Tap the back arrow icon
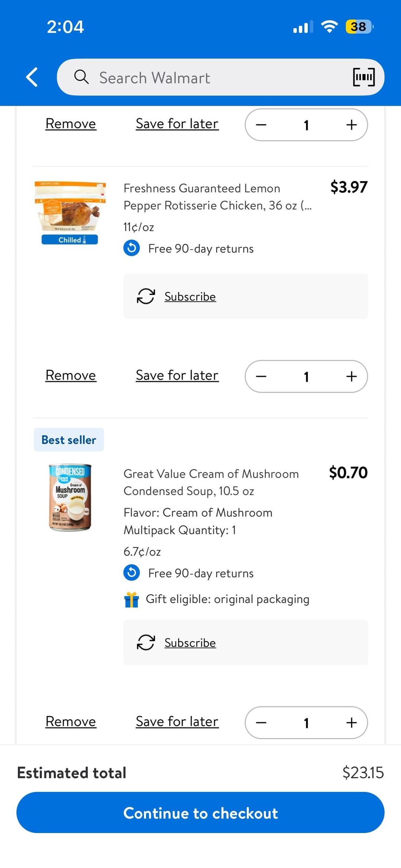The width and height of the screenshot is (401, 868). click(32, 77)
